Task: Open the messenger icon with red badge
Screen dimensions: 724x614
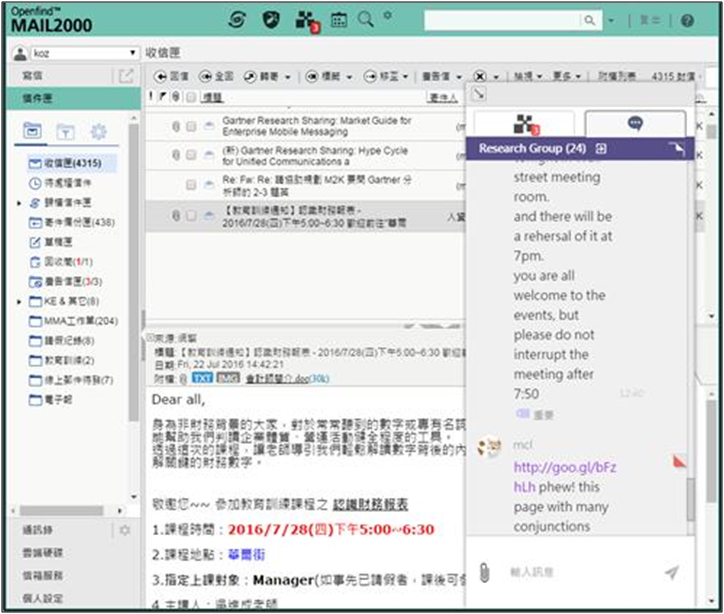Action: click(305, 19)
